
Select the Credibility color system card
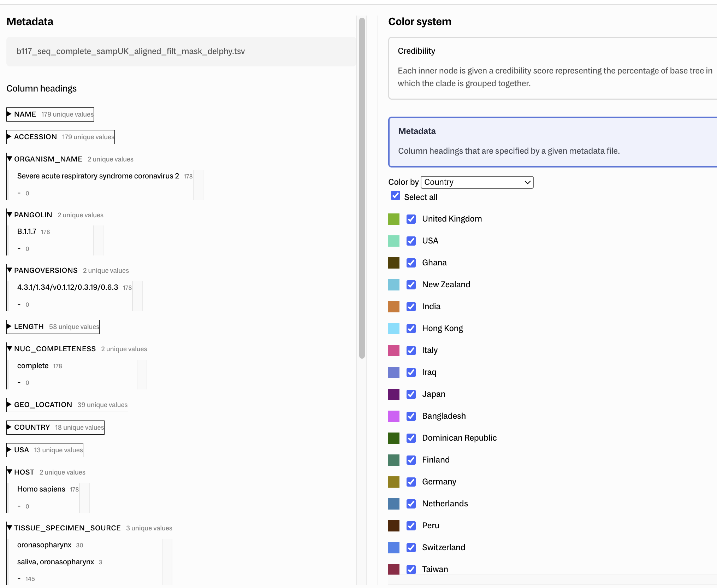click(x=551, y=68)
